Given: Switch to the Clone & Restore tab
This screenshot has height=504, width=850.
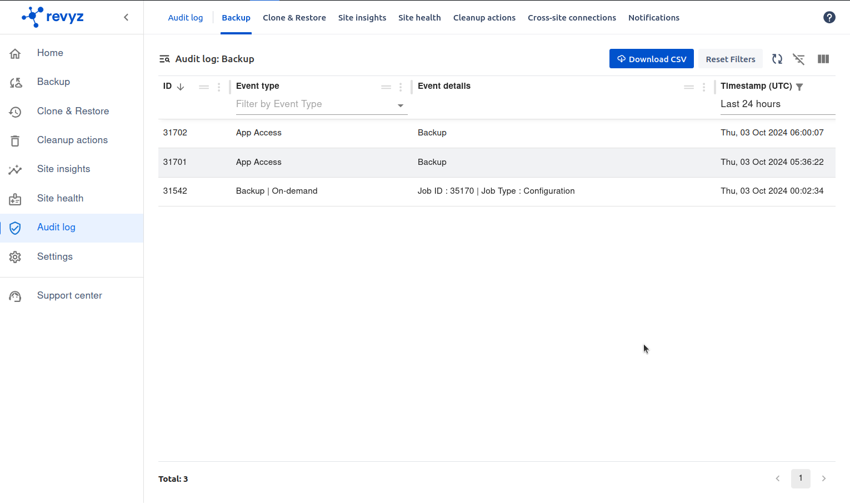Looking at the screenshot, I should [x=294, y=18].
